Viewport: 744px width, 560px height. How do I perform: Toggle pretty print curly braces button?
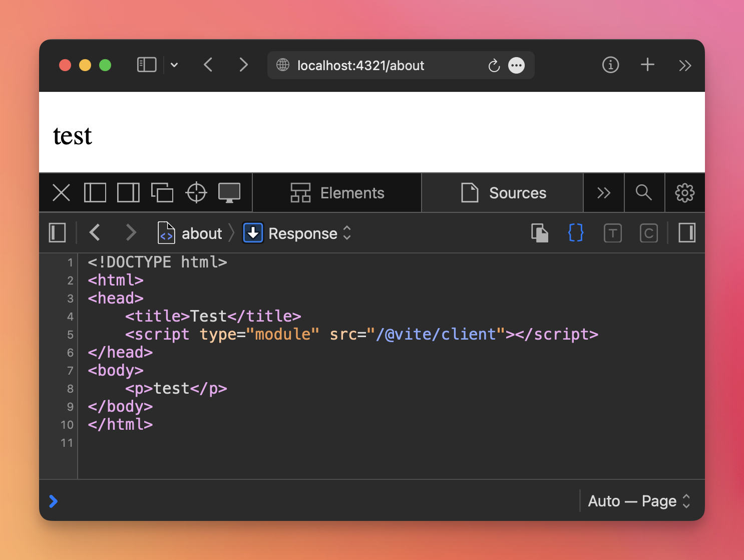click(x=576, y=233)
